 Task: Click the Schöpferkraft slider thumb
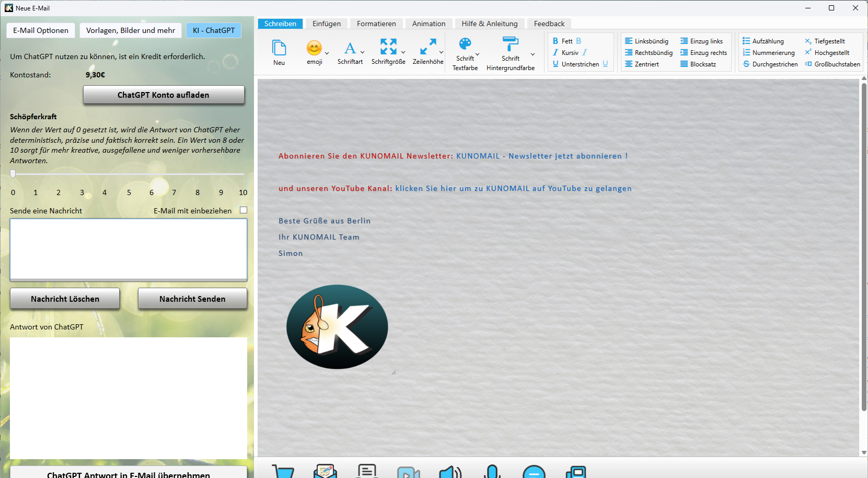[13, 174]
